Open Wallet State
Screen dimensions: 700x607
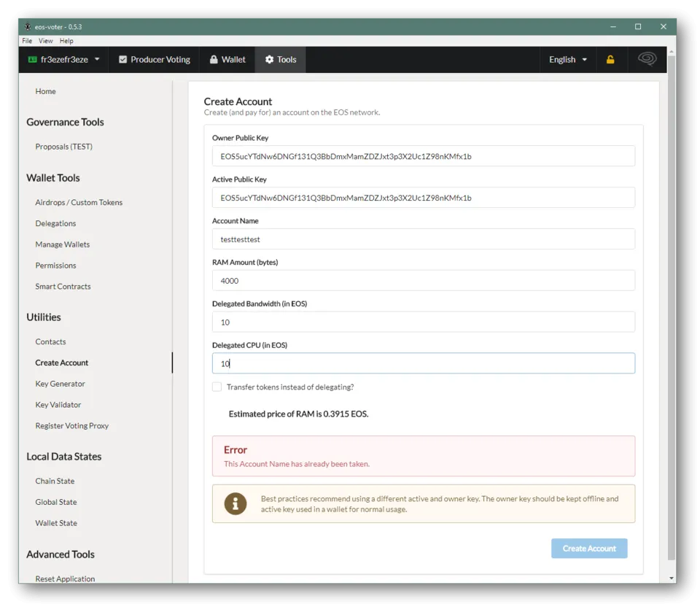pos(56,523)
